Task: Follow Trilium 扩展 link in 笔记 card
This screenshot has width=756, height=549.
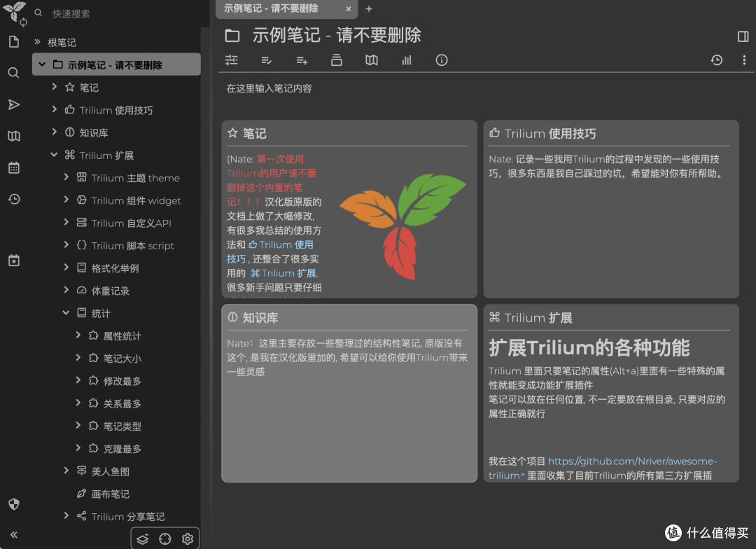Action: (x=283, y=273)
